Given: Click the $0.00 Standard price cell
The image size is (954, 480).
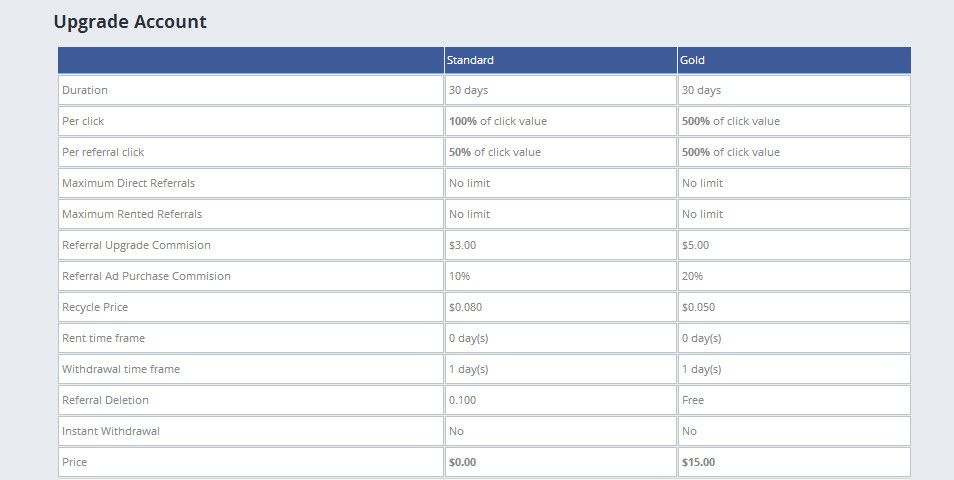Looking at the screenshot, I should 462,462.
